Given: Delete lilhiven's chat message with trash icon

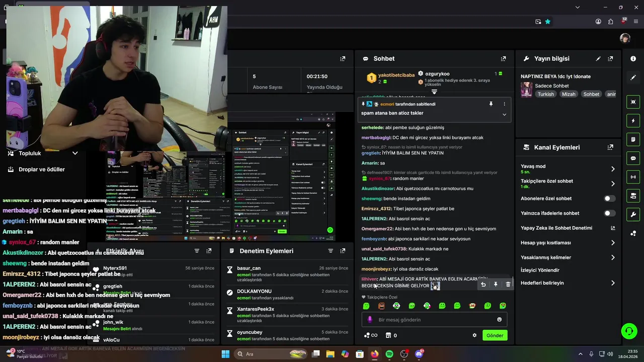Looking at the screenshot, I should 508,285.
